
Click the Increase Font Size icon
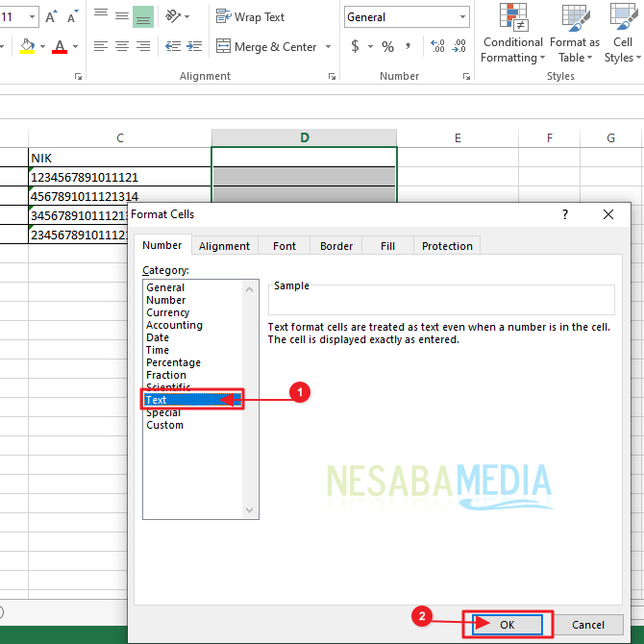(x=51, y=17)
